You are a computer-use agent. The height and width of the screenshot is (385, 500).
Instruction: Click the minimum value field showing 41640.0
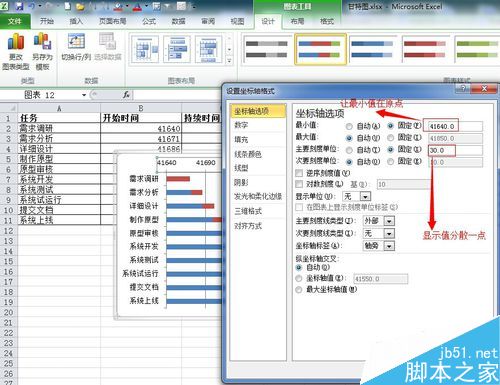455,126
